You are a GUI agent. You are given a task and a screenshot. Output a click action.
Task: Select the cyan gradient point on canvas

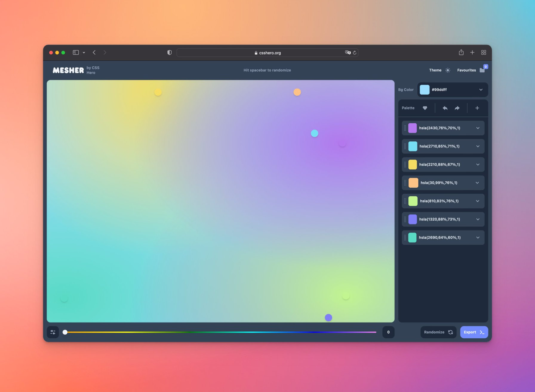click(315, 134)
